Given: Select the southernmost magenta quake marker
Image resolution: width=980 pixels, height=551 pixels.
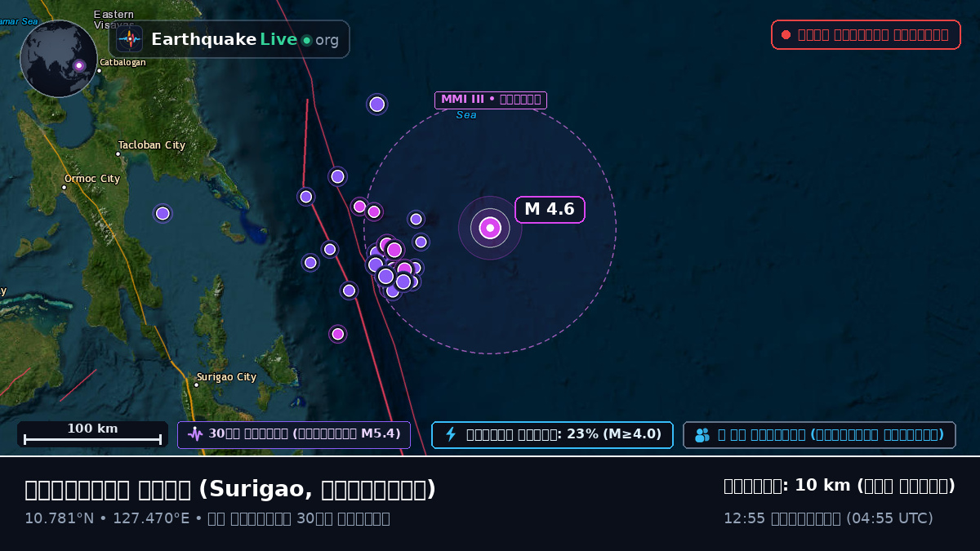Looking at the screenshot, I should 337,333.
